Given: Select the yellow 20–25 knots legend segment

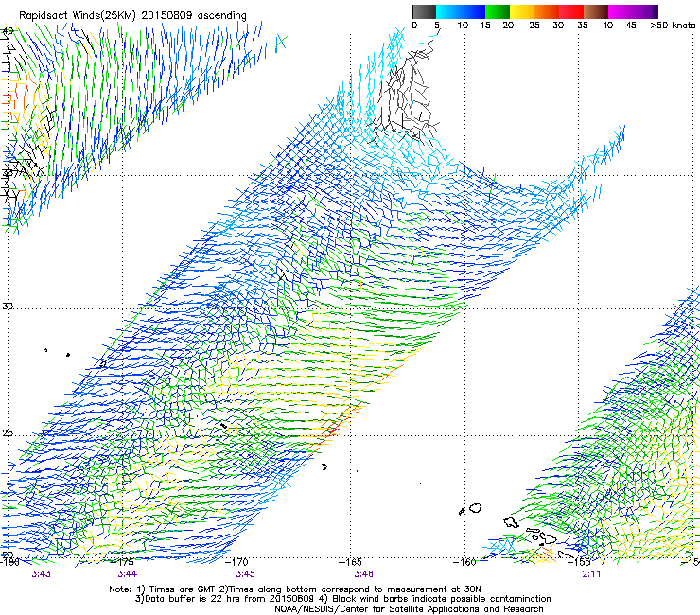Looking at the screenshot, I should click(x=522, y=11).
